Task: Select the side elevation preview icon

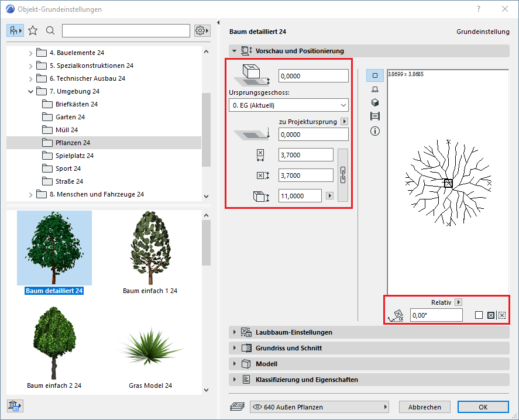Action: pyautogui.click(x=375, y=89)
